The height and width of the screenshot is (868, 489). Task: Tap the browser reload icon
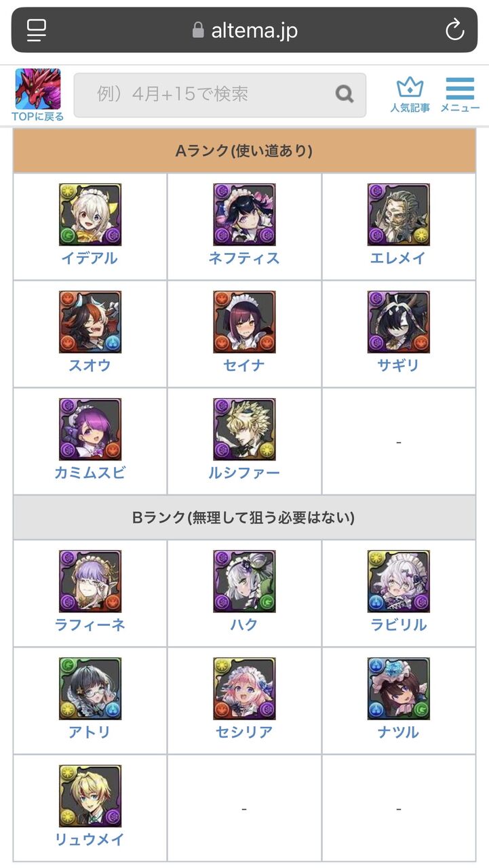(454, 30)
